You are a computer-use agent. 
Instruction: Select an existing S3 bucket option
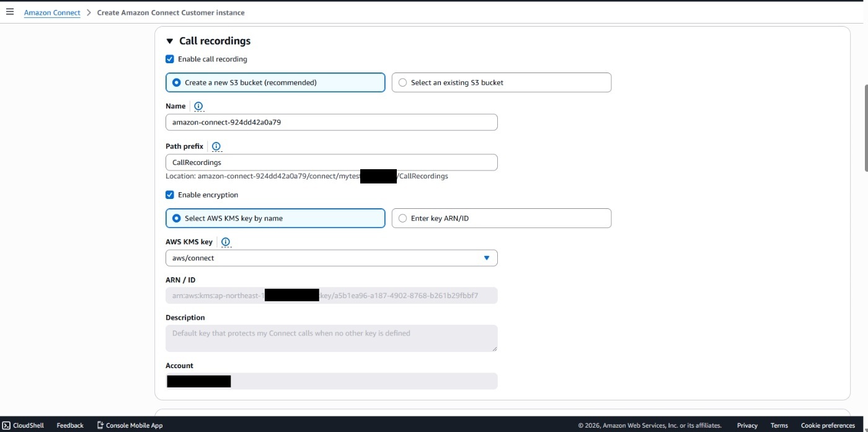coord(502,82)
